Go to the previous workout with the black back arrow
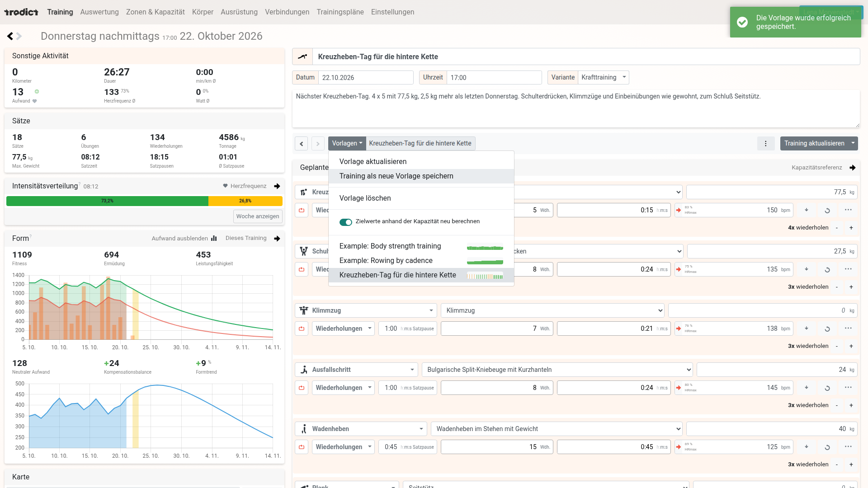The height and width of the screenshot is (488, 868). [x=10, y=36]
